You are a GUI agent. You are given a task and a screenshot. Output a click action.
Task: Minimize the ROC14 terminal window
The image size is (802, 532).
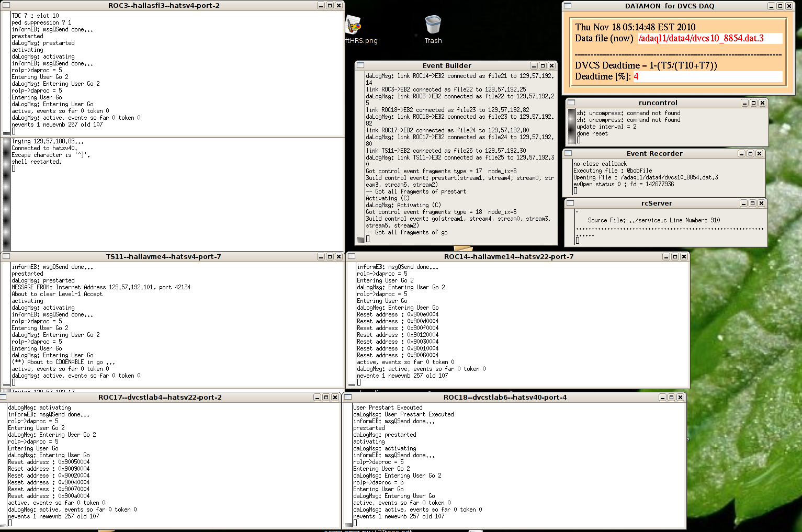click(x=666, y=257)
